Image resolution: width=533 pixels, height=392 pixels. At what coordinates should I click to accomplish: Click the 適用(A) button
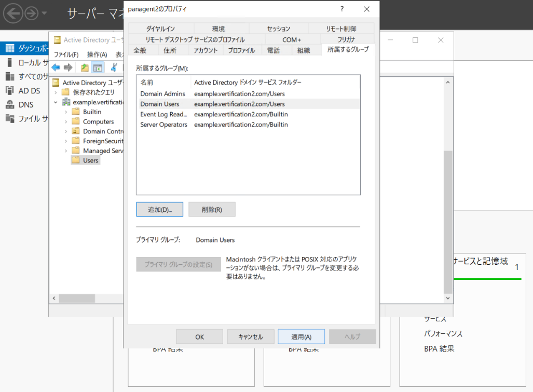click(x=301, y=336)
